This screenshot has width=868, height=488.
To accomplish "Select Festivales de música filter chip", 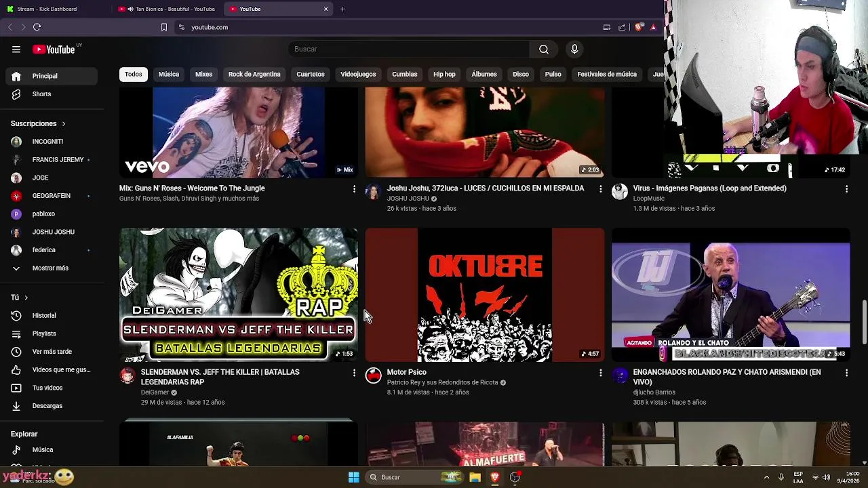I will [x=607, y=74].
